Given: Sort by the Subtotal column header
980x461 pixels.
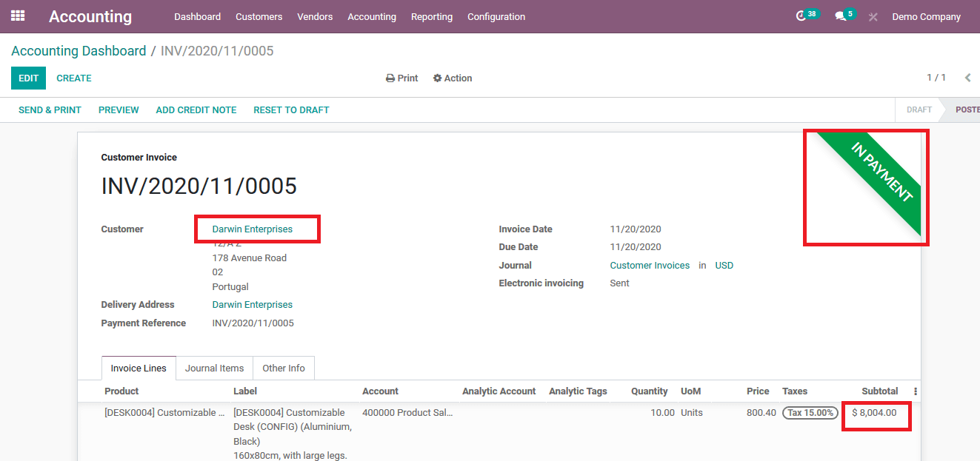Looking at the screenshot, I should (x=879, y=391).
